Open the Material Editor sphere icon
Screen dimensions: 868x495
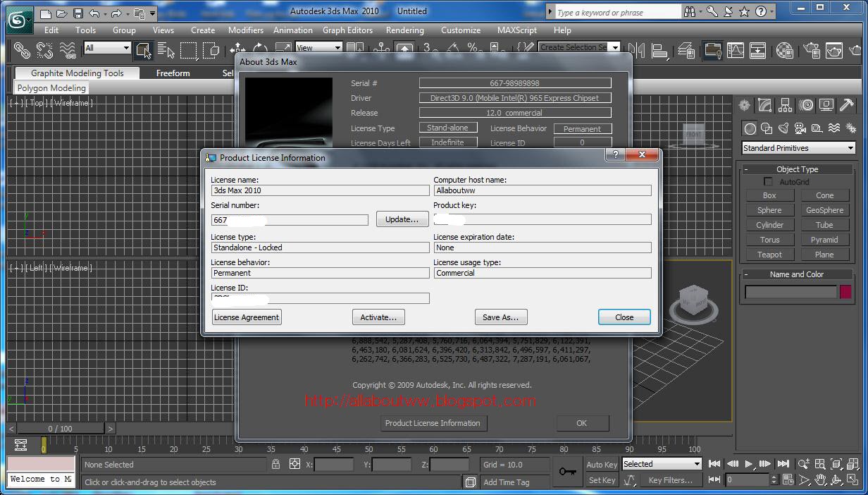(x=785, y=50)
